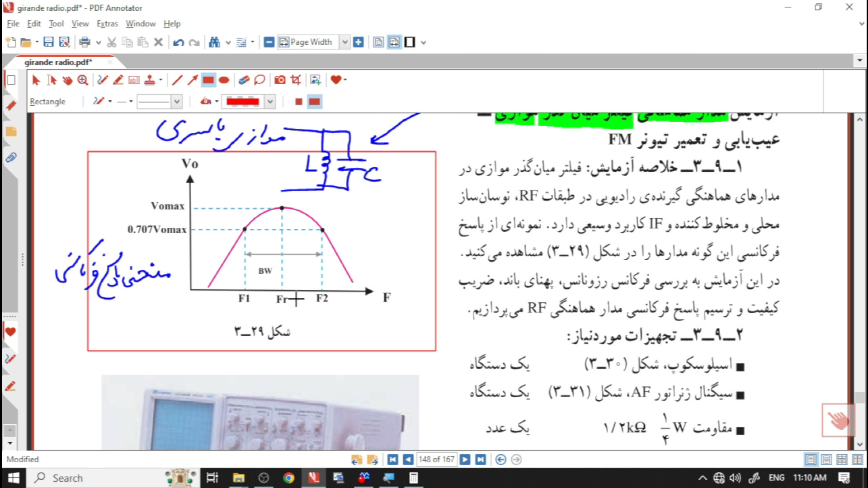Enable square rectangle shape option

coord(298,102)
